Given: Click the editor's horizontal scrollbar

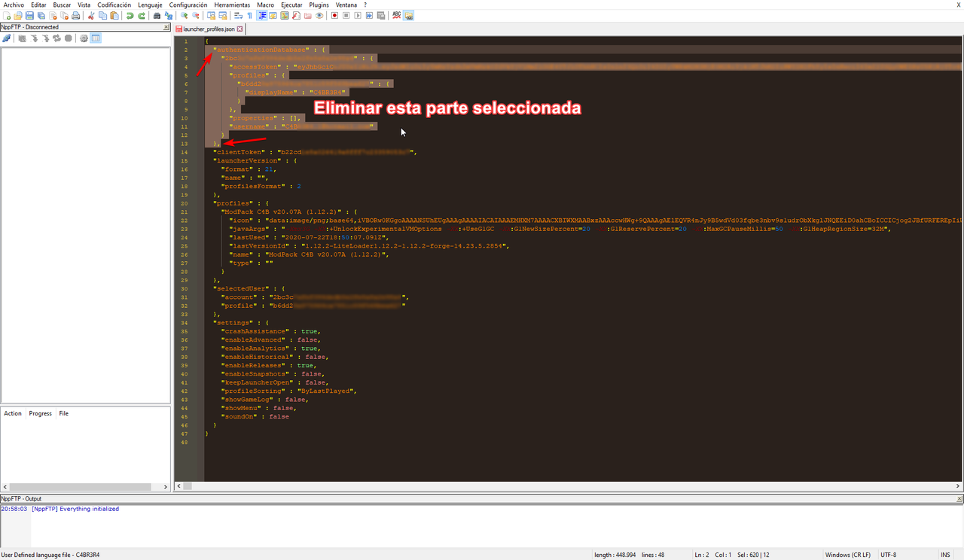Looking at the screenshot, I should click(569, 486).
